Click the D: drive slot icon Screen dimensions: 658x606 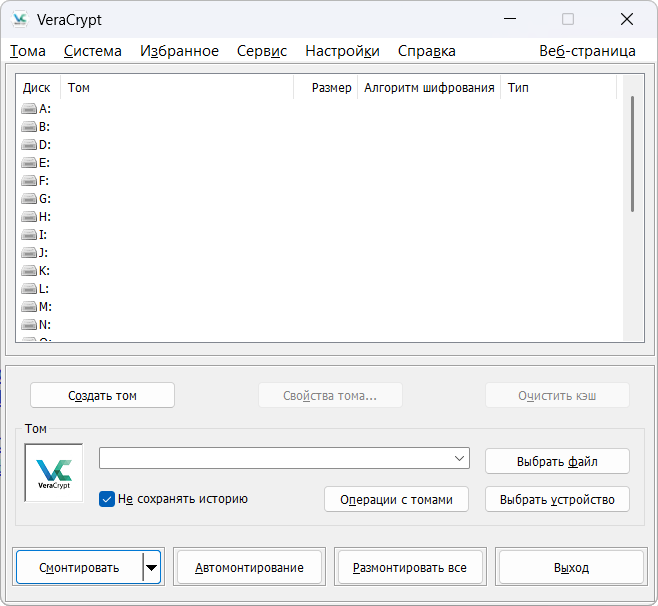pyautogui.click(x=29, y=145)
